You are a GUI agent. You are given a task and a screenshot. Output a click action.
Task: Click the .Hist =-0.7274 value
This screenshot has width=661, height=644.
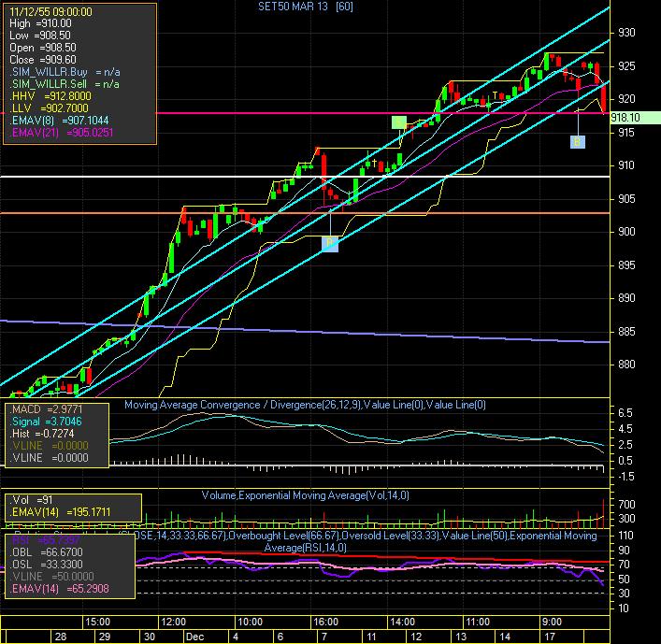(x=42, y=434)
